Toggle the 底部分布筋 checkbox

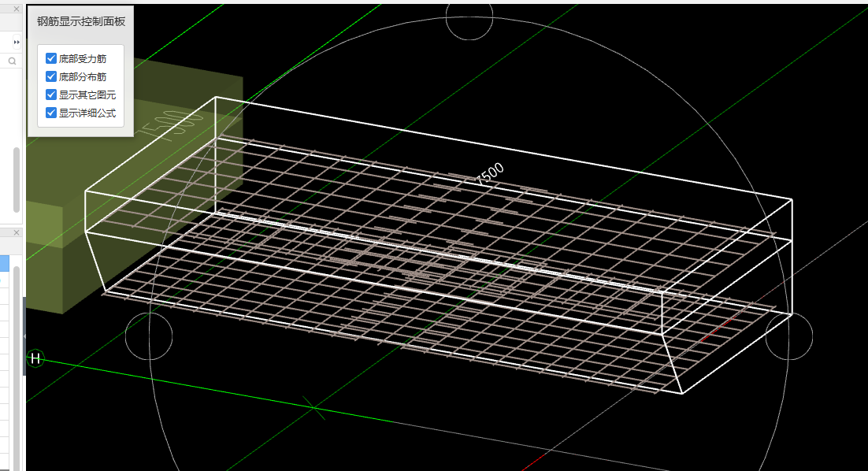(51, 76)
